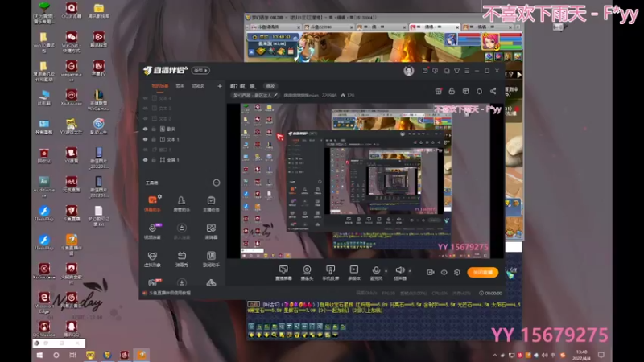Open the QQ浏览器 desktop icon
This screenshot has height=362, width=644.
click(71, 10)
